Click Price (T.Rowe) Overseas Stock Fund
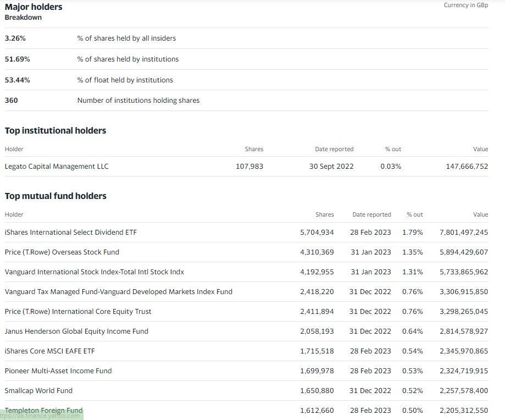The image size is (505, 420). (x=62, y=252)
